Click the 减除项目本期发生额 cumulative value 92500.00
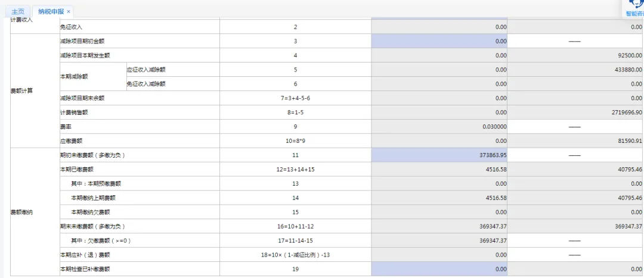This screenshot has height=278, width=644. [x=575, y=55]
